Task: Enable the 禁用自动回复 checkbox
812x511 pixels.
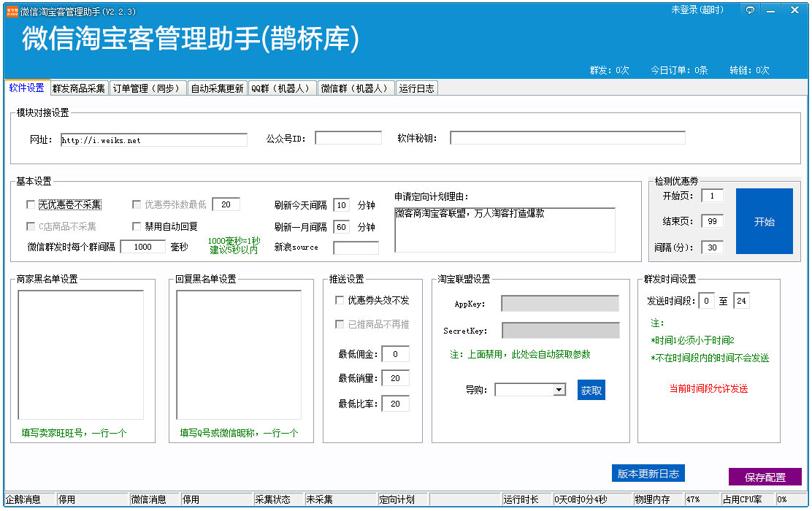Action: 137,226
